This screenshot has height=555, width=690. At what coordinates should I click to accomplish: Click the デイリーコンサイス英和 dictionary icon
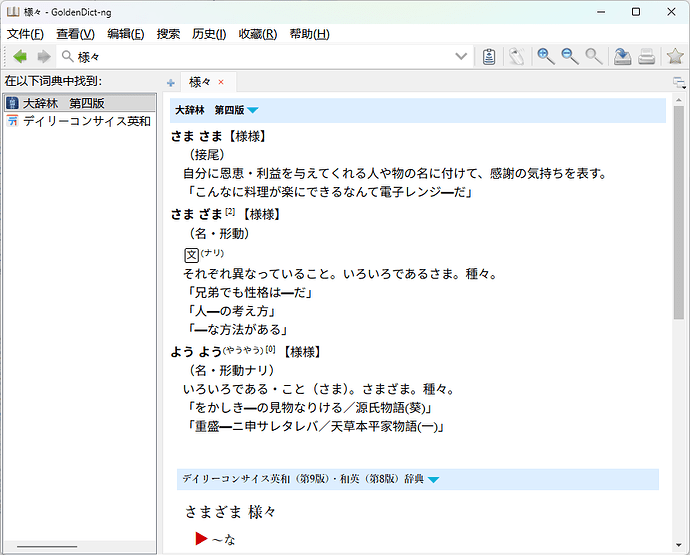pyautogui.click(x=12, y=121)
